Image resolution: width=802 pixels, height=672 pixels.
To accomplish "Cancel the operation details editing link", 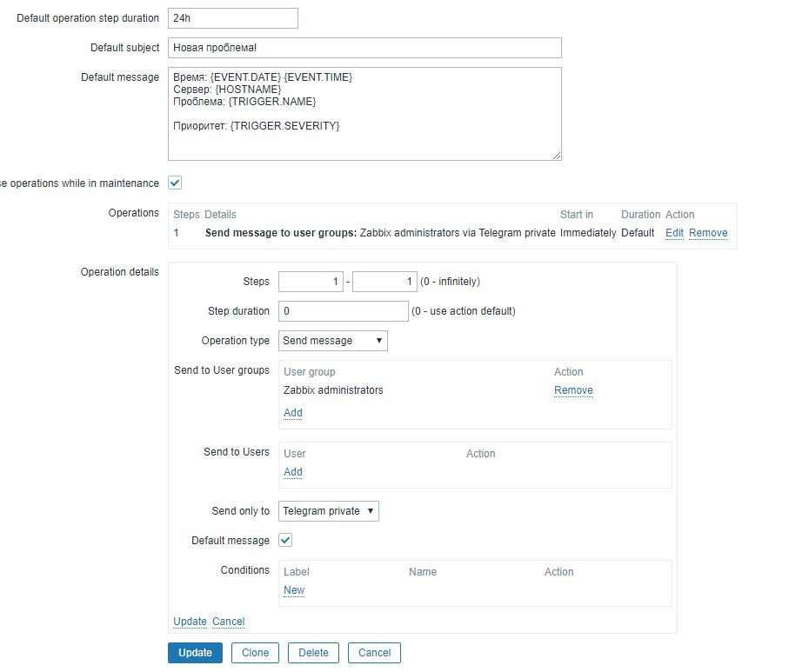I will (x=229, y=622).
